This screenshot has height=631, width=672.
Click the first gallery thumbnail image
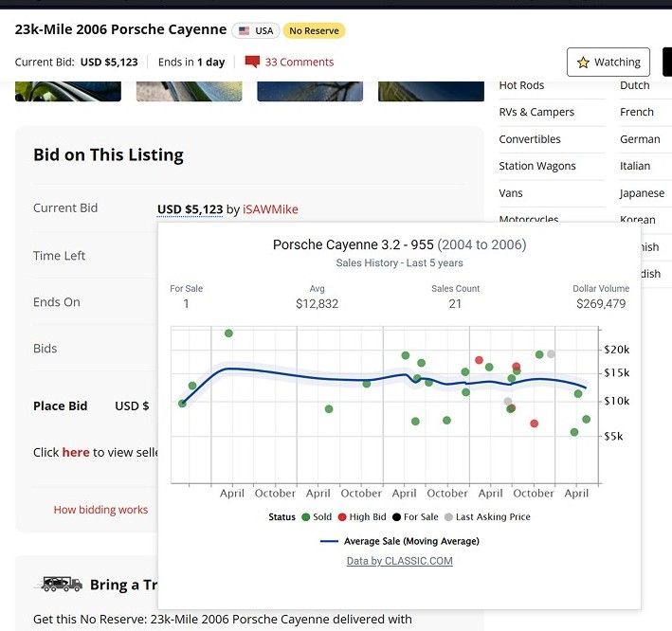[68, 92]
